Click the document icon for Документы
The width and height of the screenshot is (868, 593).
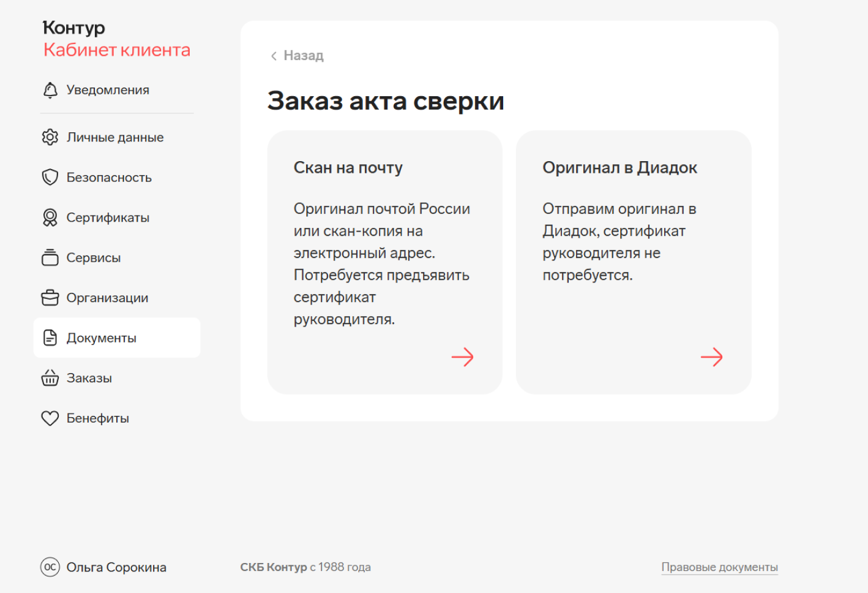[x=50, y=338]
